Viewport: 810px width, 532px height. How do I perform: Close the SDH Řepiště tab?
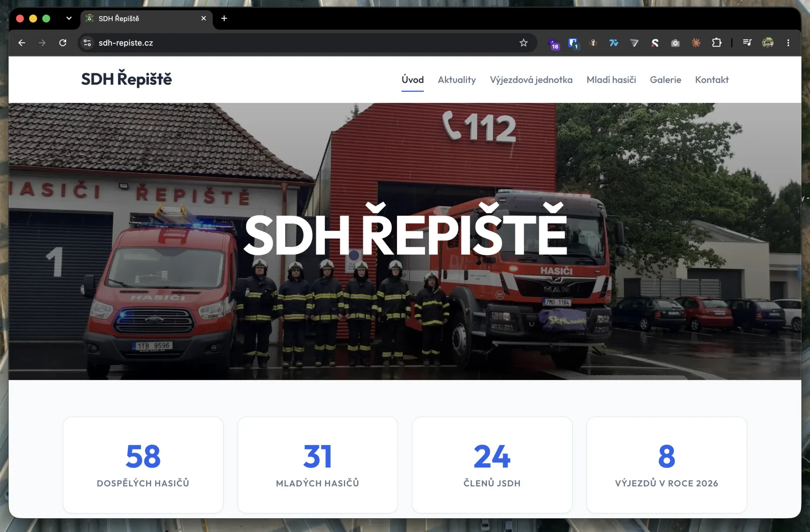(x=204, y=18)
